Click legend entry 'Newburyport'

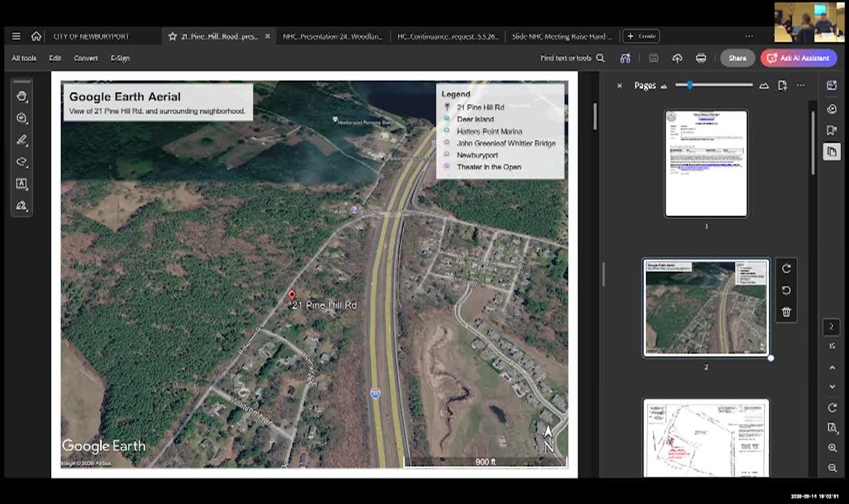tap(477, 155)
